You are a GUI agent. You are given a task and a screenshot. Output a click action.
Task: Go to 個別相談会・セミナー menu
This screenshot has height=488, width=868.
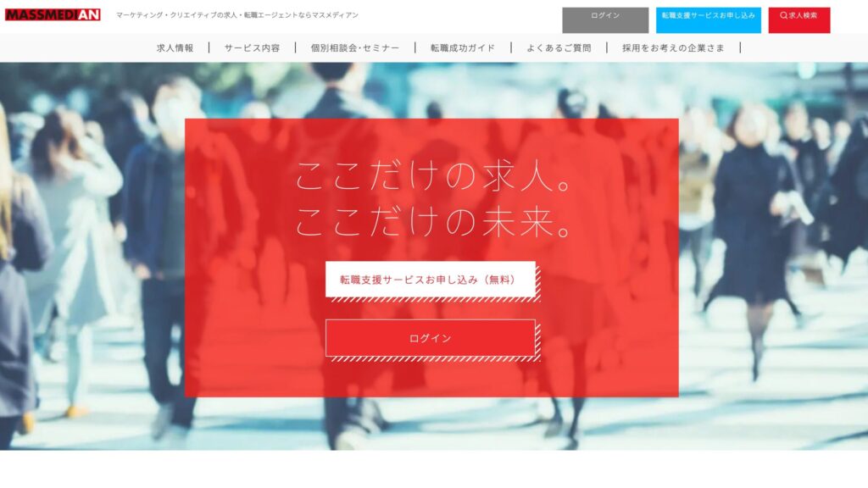pyautogui.click(x=354, y=48)
